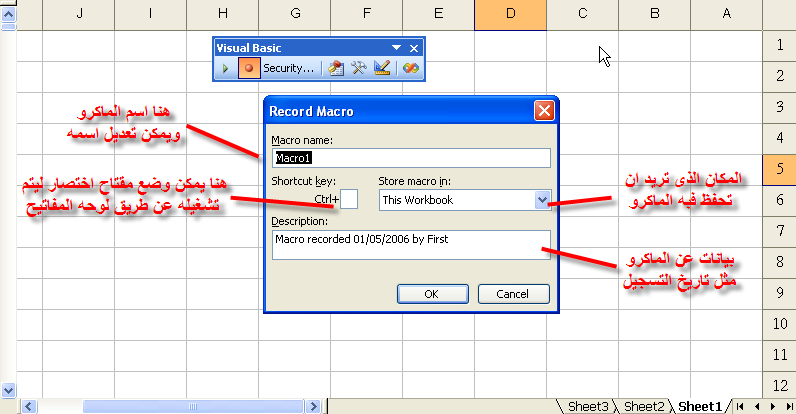
Task: Select row 8 header
Action: point(779,262)
